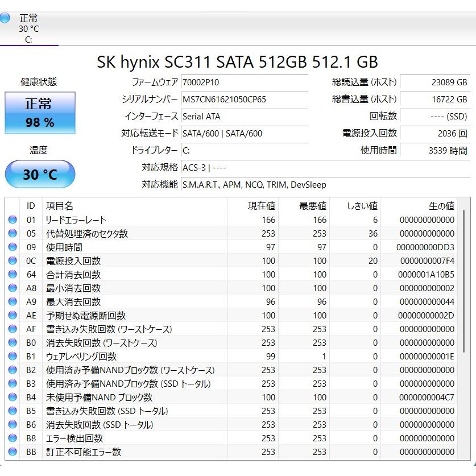Select the 訂正不可能エラー数 attribute name

[x=84, y=452]
